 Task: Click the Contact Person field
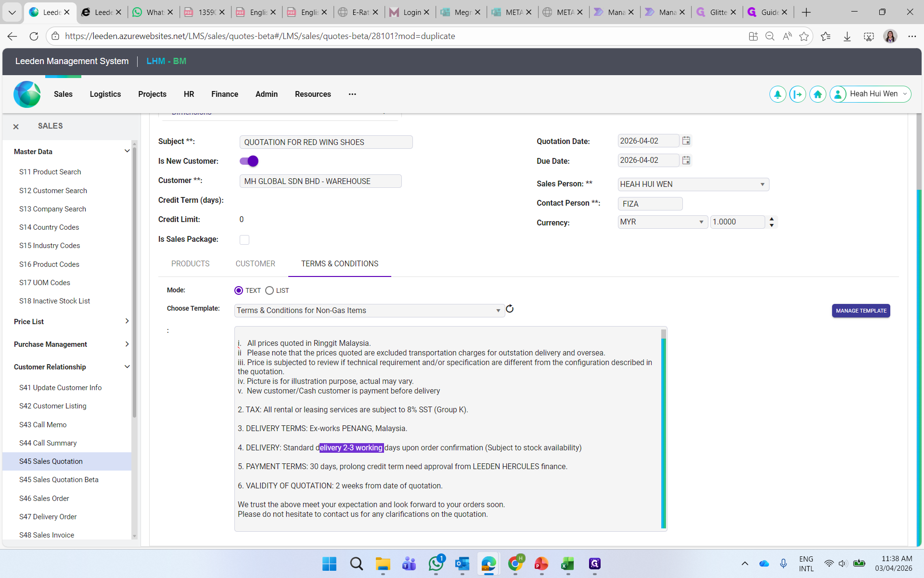[x=650, y=204]
